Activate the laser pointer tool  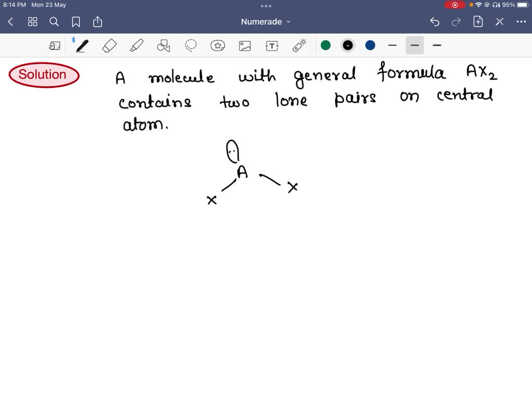click(x=299, y=45)
